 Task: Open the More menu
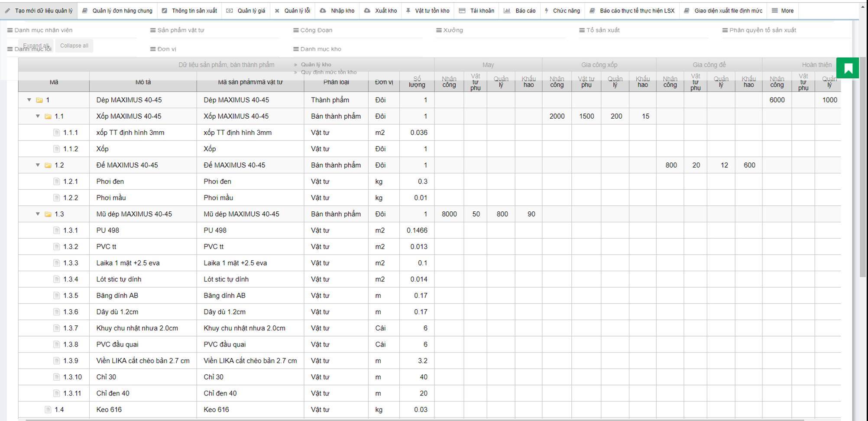tap(783, 11)
